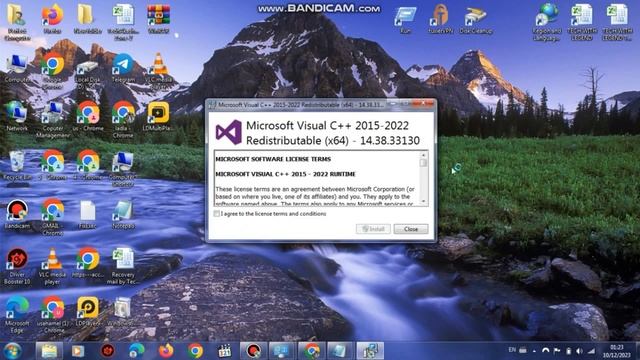Tick the license terms agreement checkbox
This screenshot has height=360, width=640.
(217, 213)
